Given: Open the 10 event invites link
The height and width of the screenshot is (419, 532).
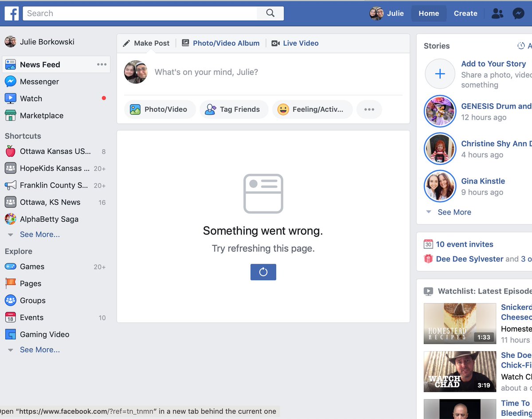Looking at the screenshot, I should click(x=465, y=244).
